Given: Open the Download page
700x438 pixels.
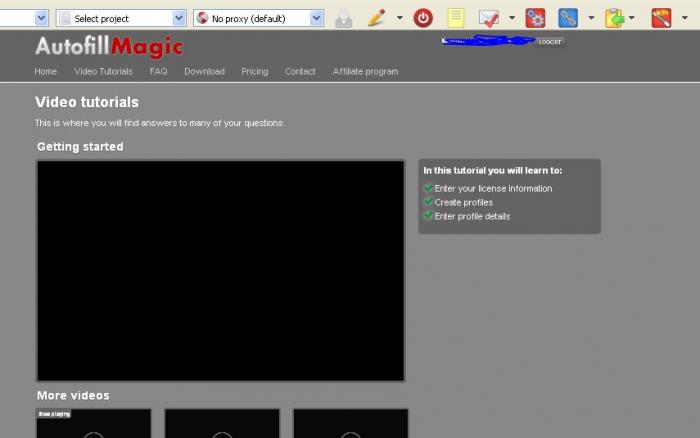Looking at the screenshot, I should [x=204, y=71].
